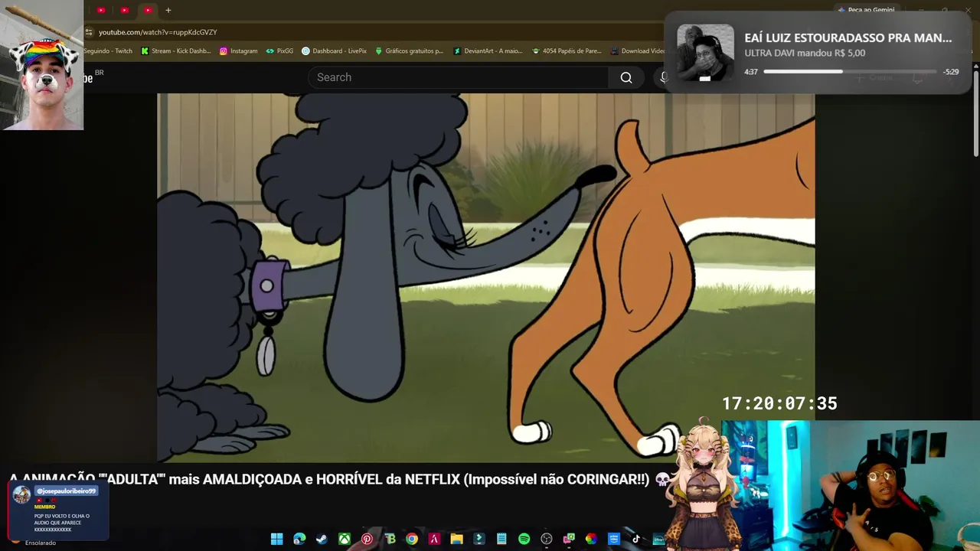Switch to the leftmost YouTube tab
This screenshot has height=551, width=980.
[x=101, y=10]
